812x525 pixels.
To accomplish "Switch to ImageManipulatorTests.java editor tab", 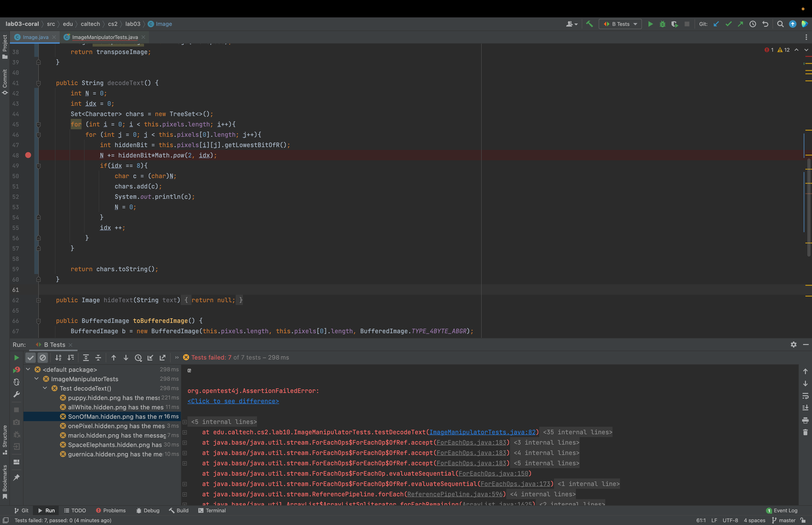I will coord(105,37).
